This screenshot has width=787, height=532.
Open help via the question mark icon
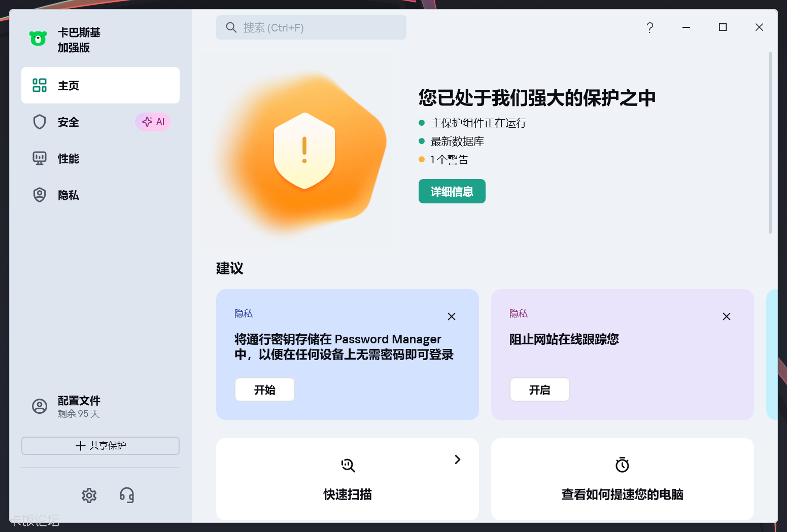coord(649,27)
